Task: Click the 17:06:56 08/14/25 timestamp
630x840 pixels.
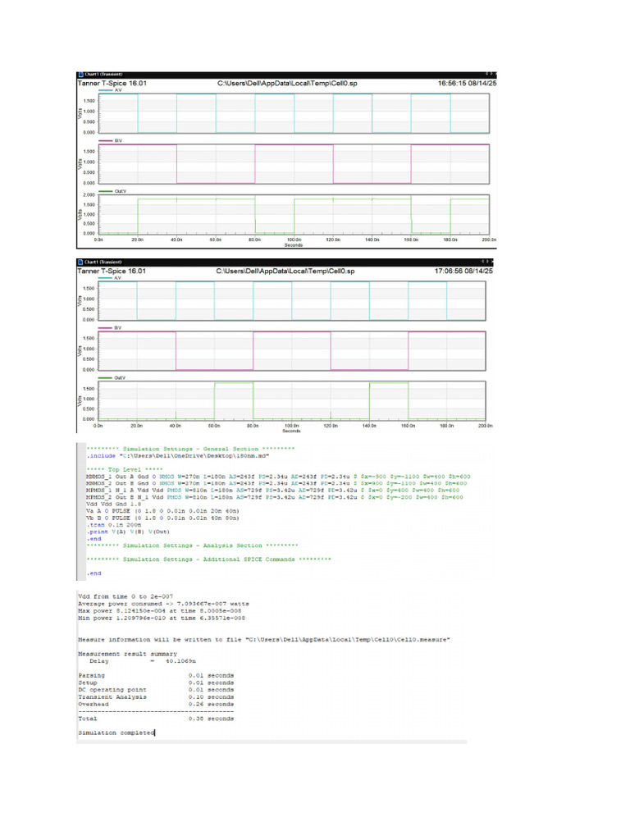Action: (x=463, y=271)
